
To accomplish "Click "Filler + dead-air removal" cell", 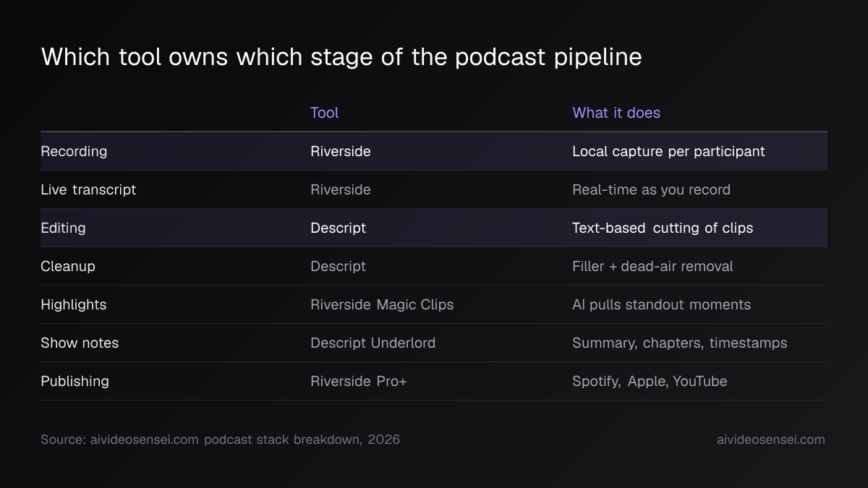I will [652, 266].
